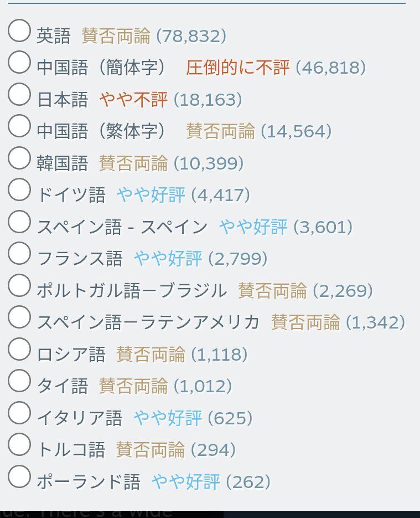This screenshot has width=420, height=518.
Task: Click the やや好評 label beside ドイツ語
Action: coord(151,196)
